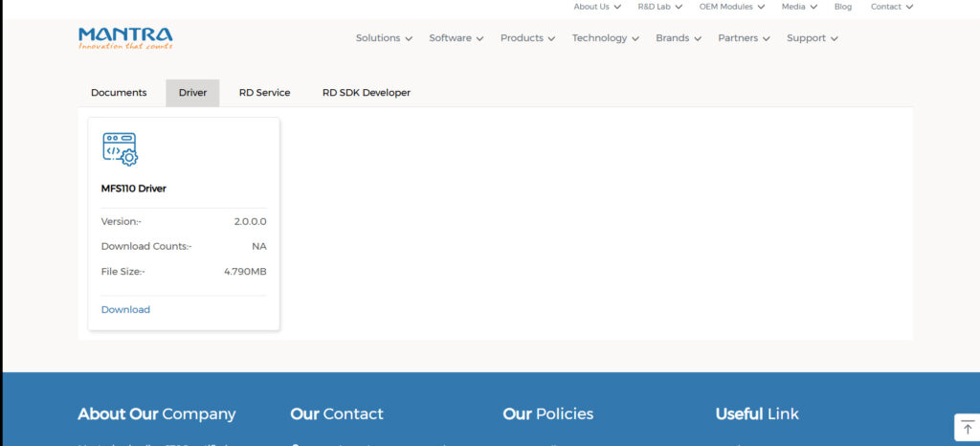Click the Our Policies heading
Image resolution: width=980 pixels, height=446 pixels.
pos(548,414)
